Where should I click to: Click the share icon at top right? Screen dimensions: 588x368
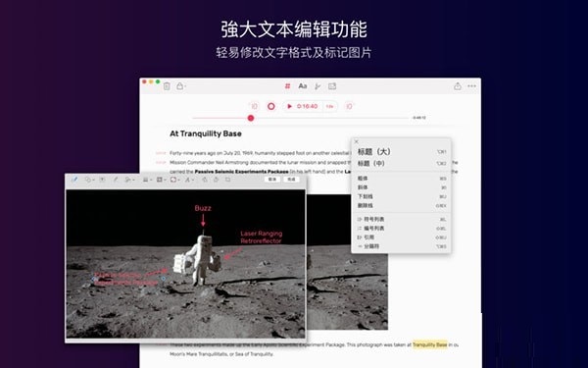457,86
